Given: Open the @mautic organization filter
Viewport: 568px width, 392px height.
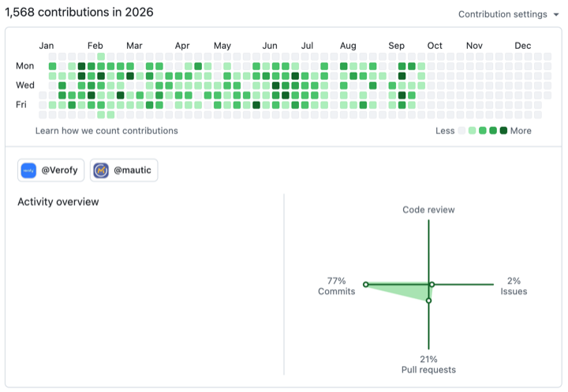Looking at the screenshot, I should click(x=124, y=170).
